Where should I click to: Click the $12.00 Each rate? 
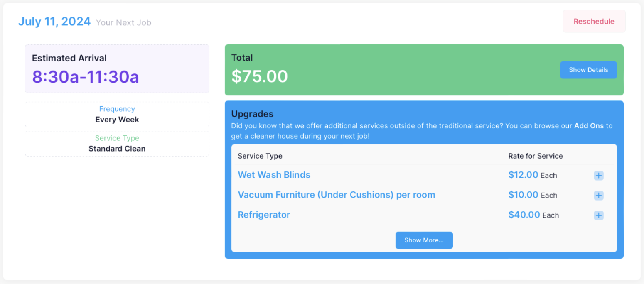point(532,175)
